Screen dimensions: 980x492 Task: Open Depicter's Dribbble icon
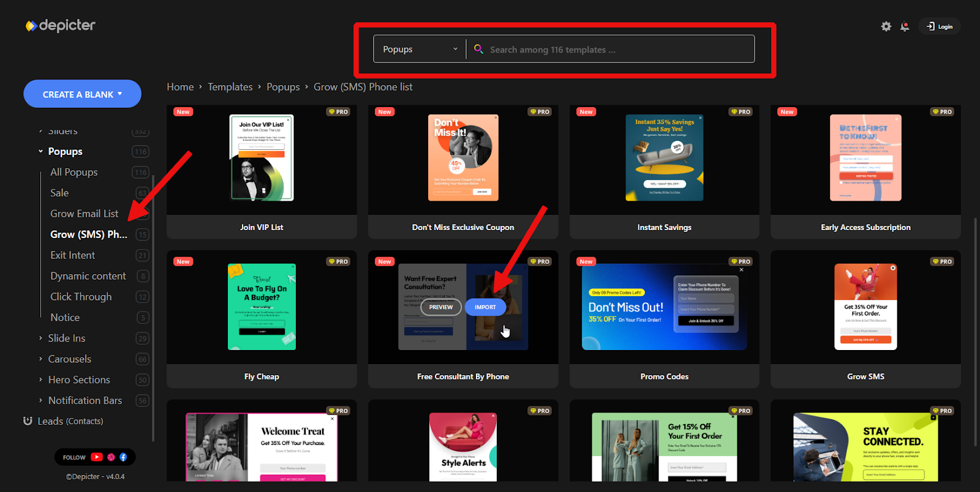pos(111,457)
